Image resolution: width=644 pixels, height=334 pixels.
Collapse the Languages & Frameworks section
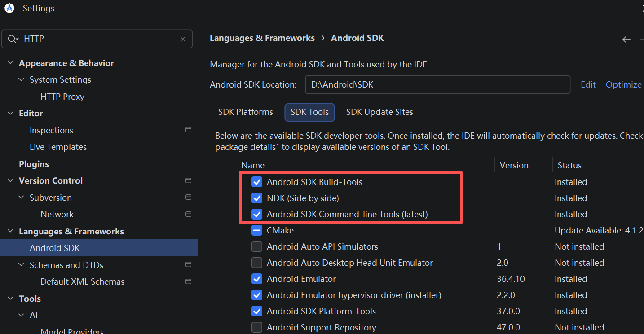pyautogui.click(x=10, y=231)
